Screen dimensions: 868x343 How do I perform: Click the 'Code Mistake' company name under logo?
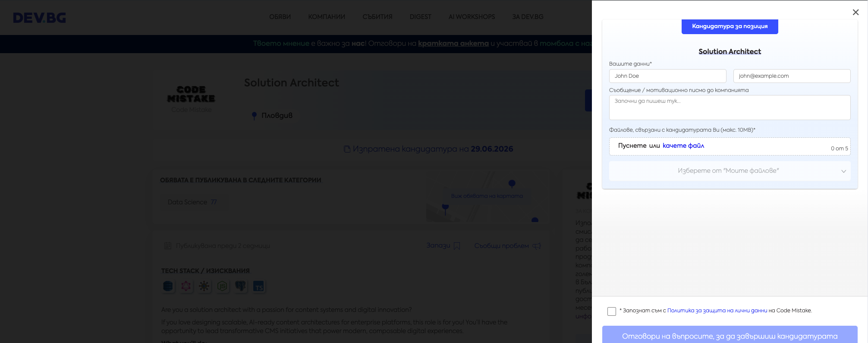click(x=192, y=110)
